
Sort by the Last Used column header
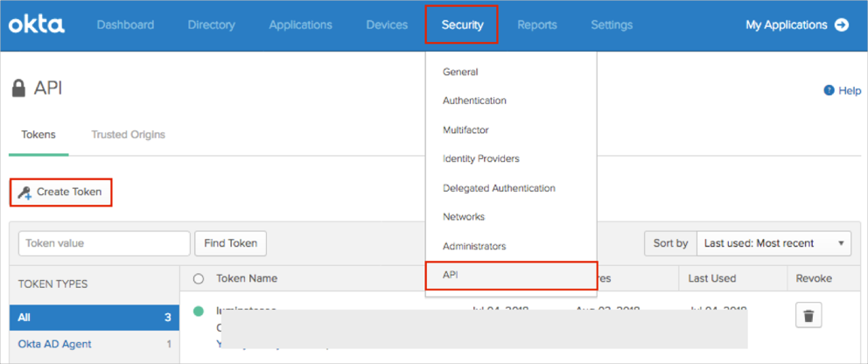(711, 278)
